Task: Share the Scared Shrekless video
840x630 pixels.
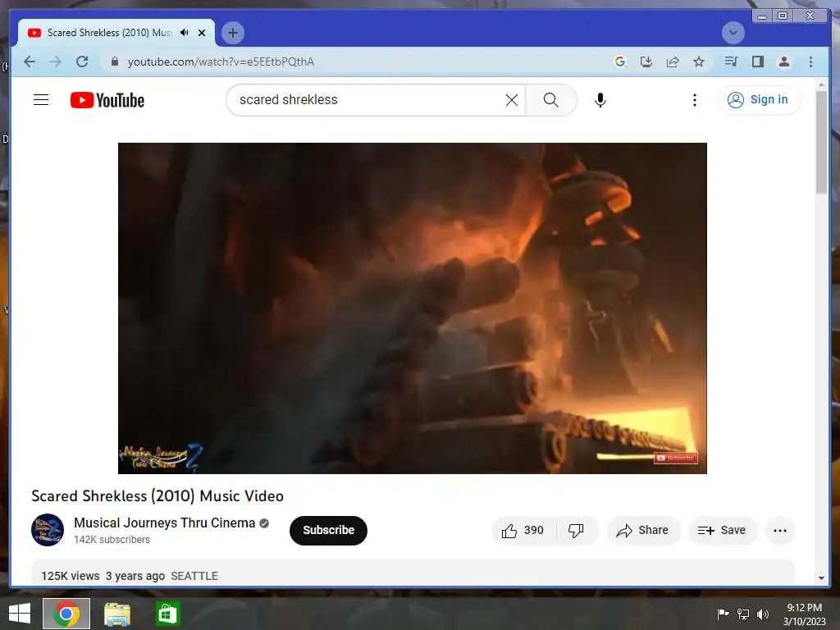Action: [643, 531]
